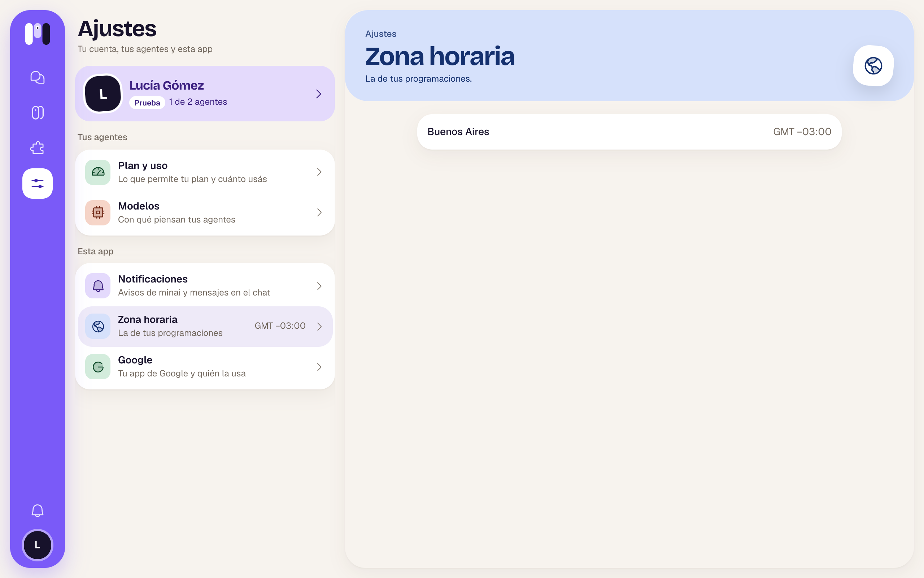
Task: Click the Avisos de minai y mensajes description
Action: [x=193, y=293]
